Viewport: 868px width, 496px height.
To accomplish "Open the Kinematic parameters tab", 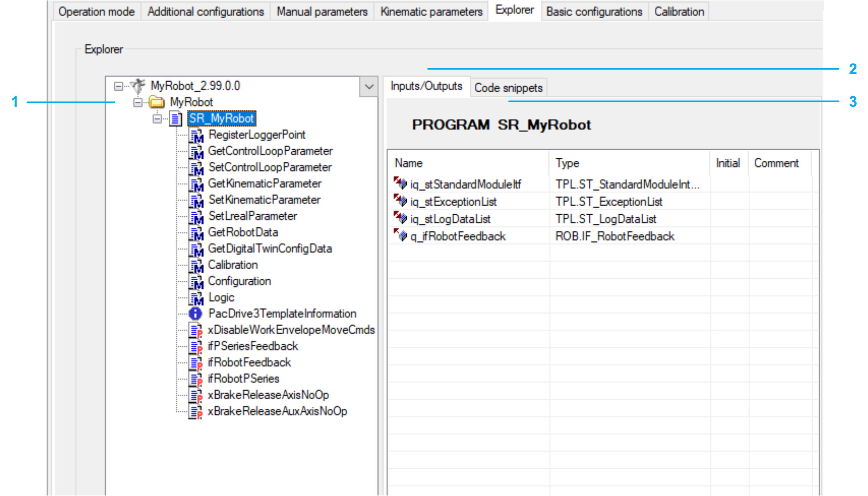I will pos(431,12).
